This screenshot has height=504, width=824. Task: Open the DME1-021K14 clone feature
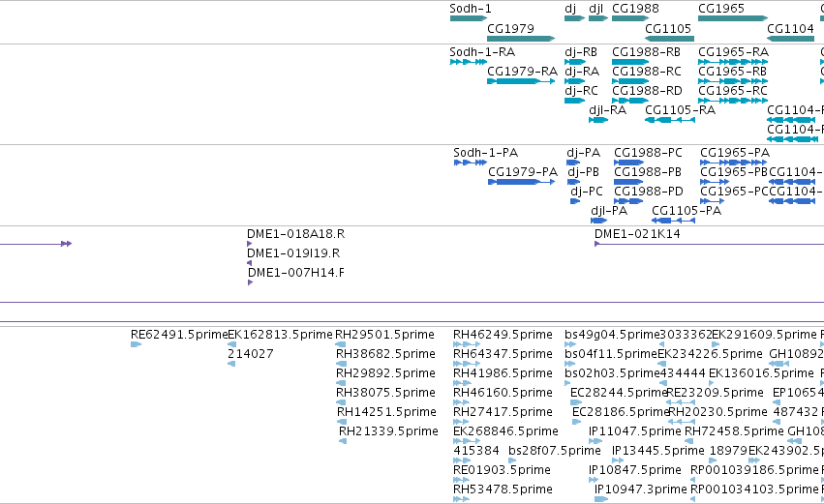click(709, 244)
